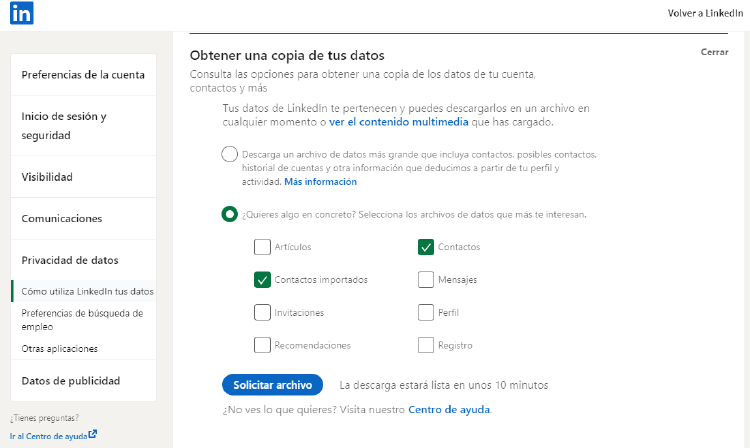Select the '¿Quieres algo en concreto?' radio option
Screen dimensions: 750x448
pos(230,214)
